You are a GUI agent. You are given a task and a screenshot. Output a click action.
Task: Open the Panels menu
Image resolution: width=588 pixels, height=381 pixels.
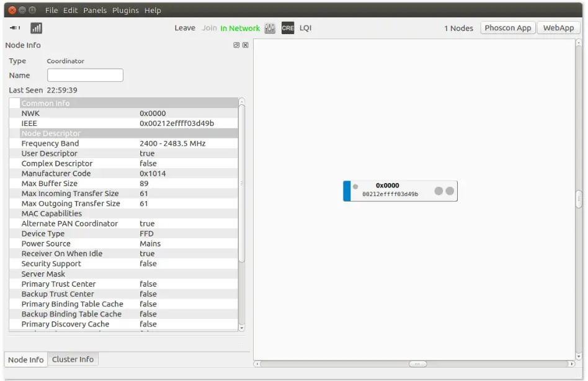(x=94, y=10)
